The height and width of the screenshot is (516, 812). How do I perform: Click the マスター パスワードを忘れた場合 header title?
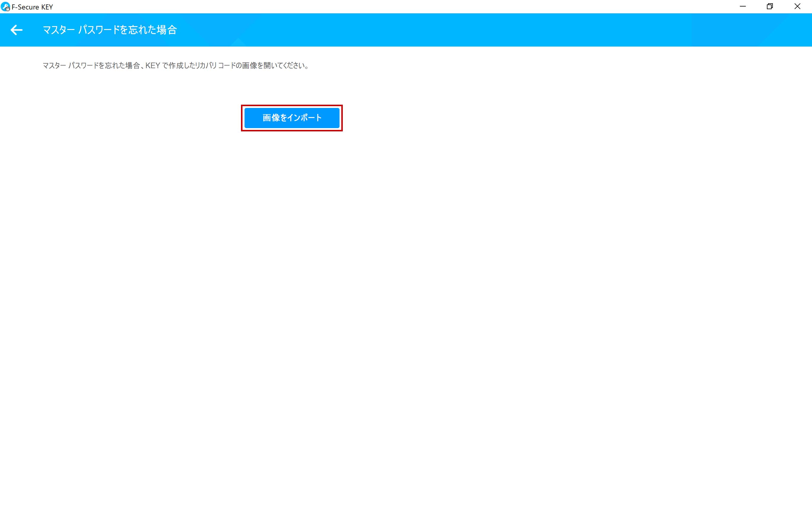tap(110, 30)
